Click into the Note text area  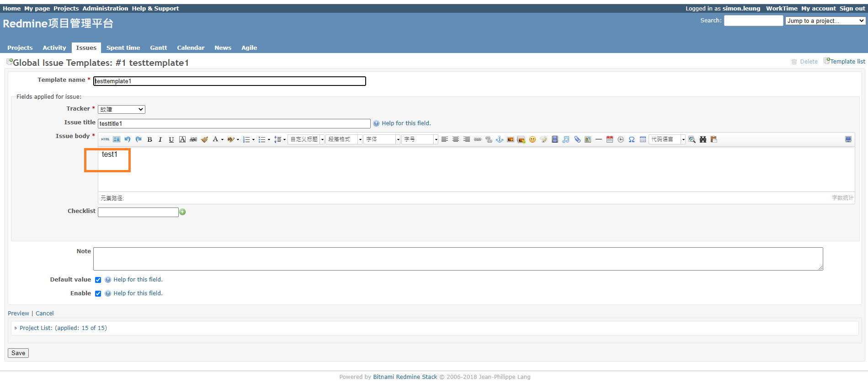(x=458, y=259)
